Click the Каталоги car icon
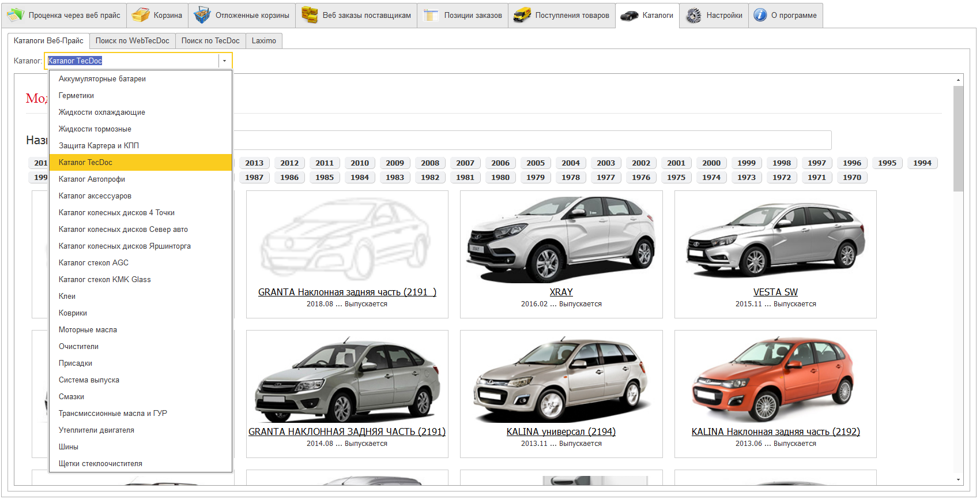 tap(629, 16)
